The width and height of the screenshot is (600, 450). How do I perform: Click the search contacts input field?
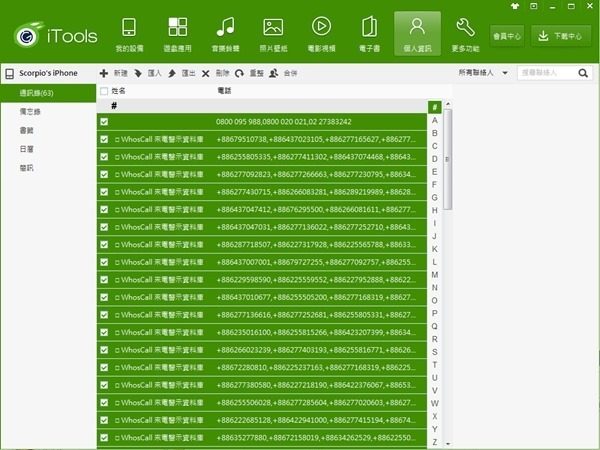pyautogui.click(x=547, y=73)
